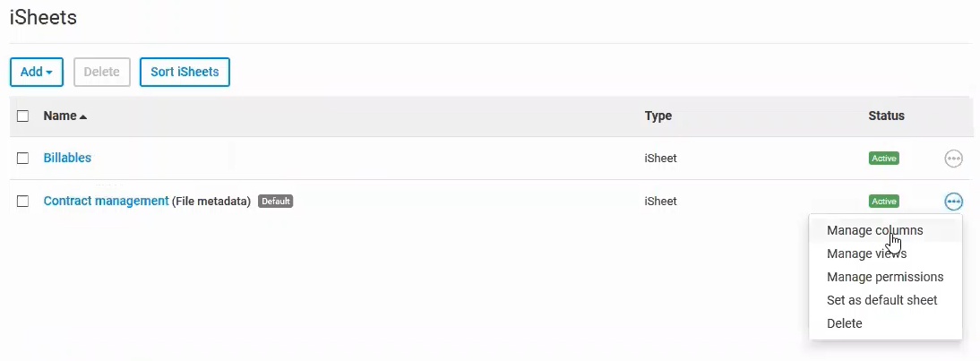This screenshot has width=980, height=361.
Task: Click the Sort iSheets button
Action: click(x=185, y=72)
